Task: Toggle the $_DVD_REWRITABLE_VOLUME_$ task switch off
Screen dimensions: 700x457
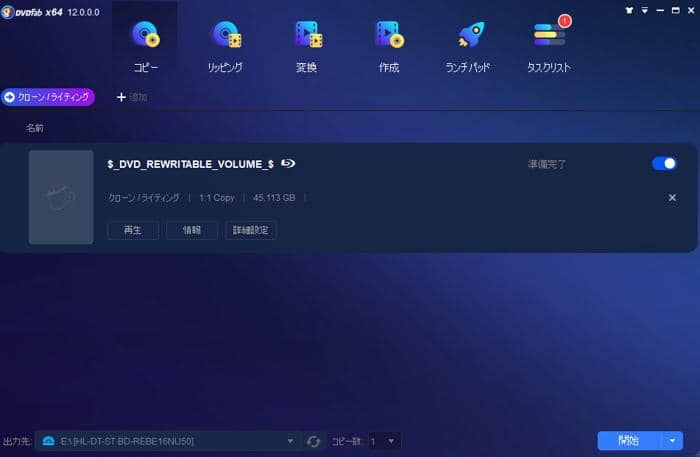Action: 664,164
